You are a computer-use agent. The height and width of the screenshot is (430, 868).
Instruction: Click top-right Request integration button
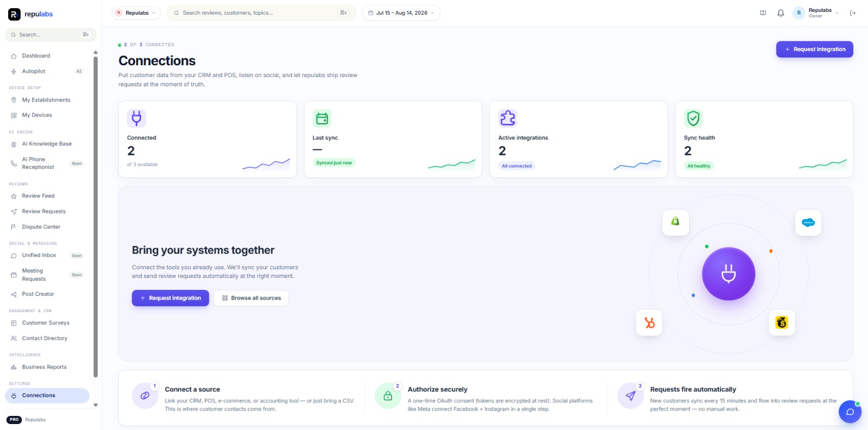814,49
